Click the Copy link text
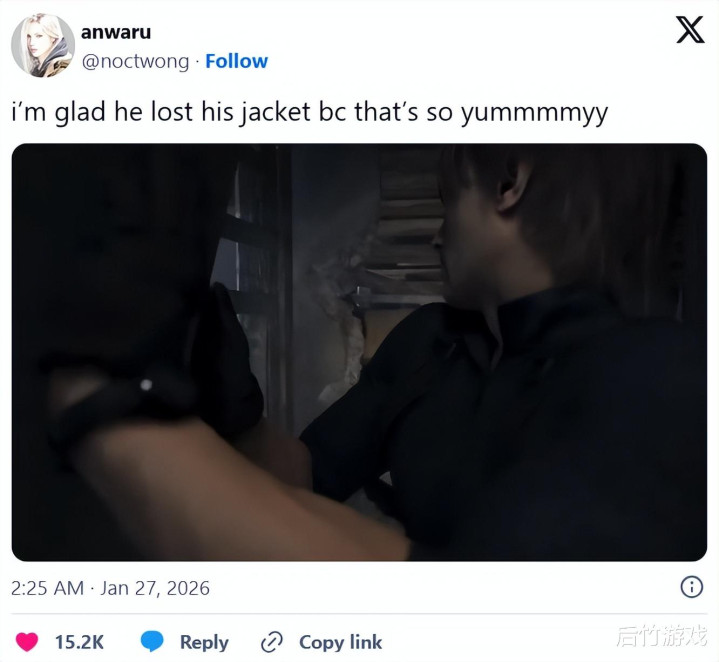 pos(340,642)
